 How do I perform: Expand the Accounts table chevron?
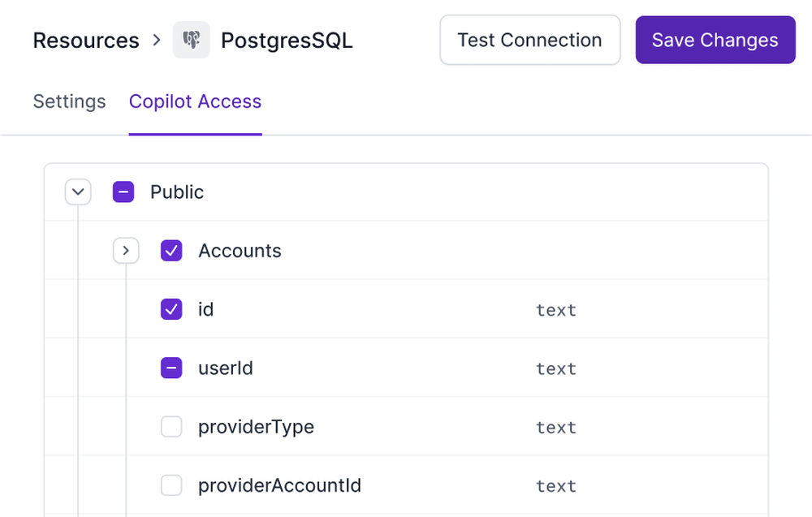click(x=126, y=251)
